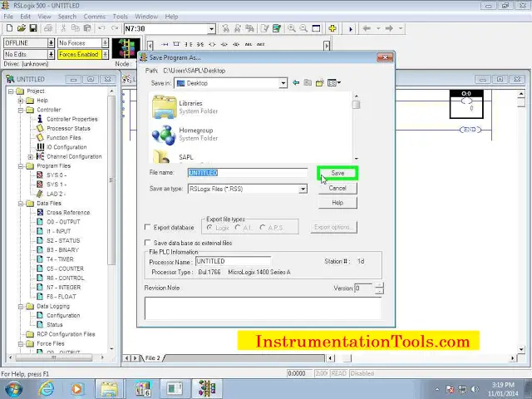This screenshot has width=532, height=399.
Task: Select the A.I. export radio button
Action: (x=238, y=227)
